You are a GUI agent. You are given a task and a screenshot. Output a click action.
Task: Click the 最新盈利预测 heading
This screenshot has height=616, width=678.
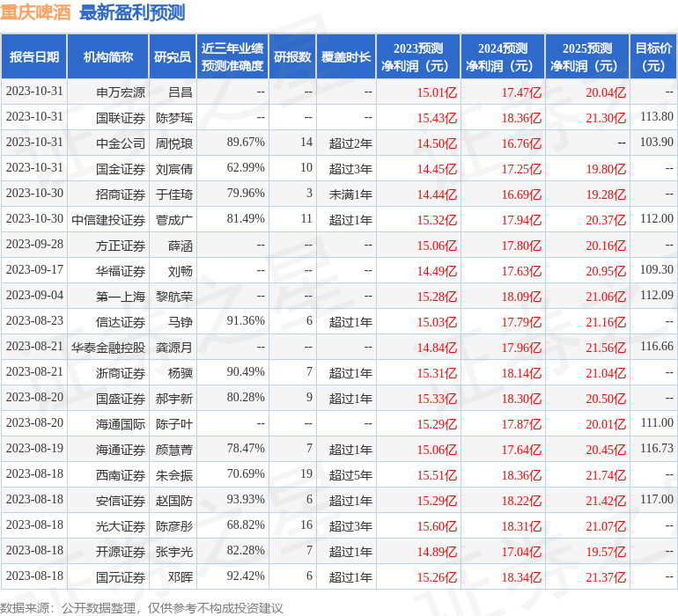[x=132, y=12]
